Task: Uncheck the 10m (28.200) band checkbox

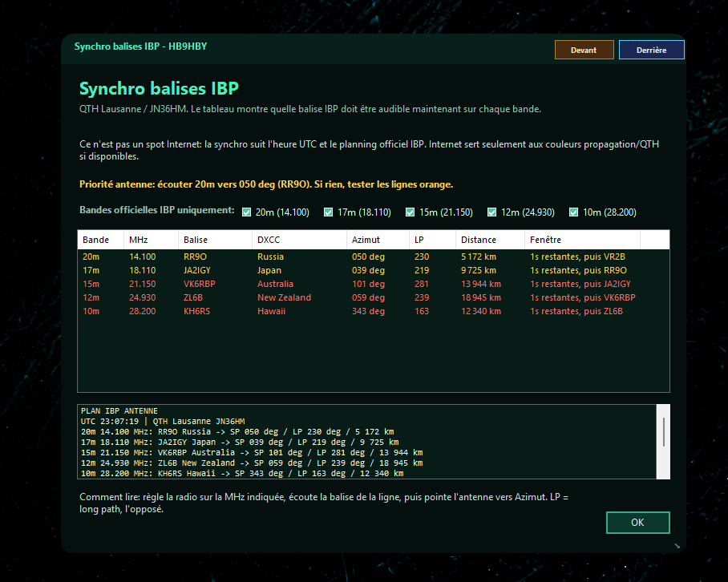Action: [x=573, y=212]
